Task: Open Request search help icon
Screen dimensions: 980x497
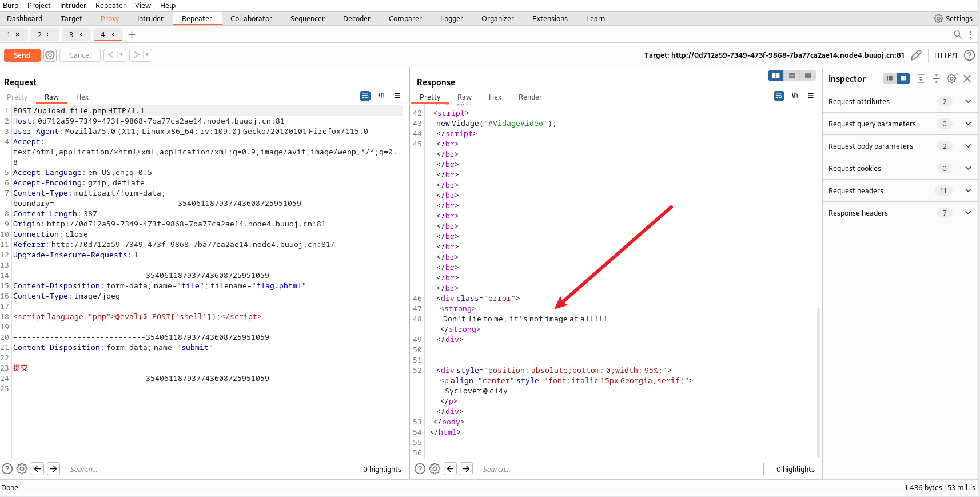Action: pos(7,469)
